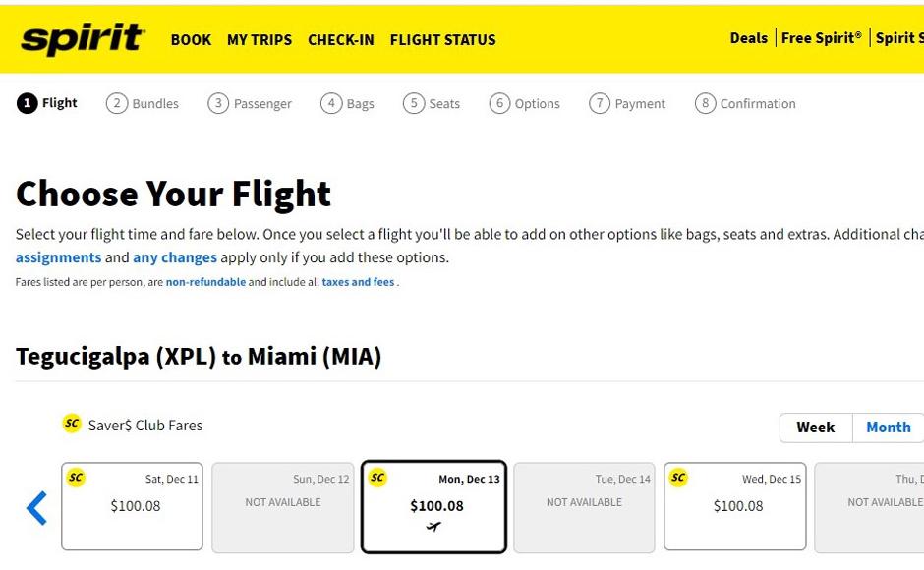Click the SC badge on Wed, Dec 15
Image resolution: width=924 pixels, height=570 pixels.
(678, 478)
